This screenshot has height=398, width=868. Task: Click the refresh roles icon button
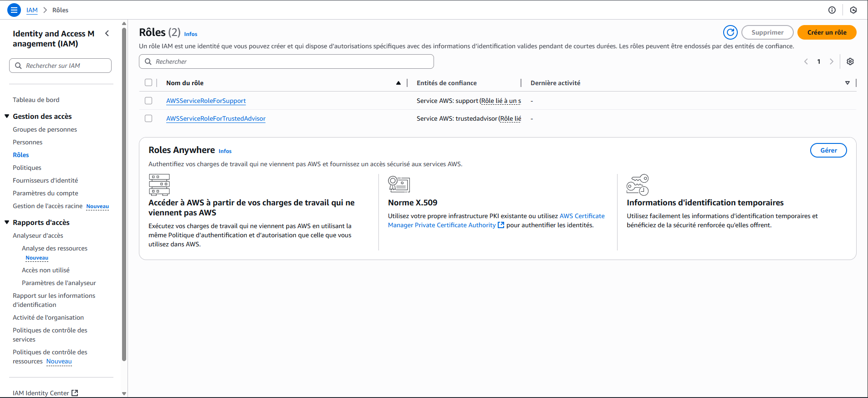(x=730, y=32)
